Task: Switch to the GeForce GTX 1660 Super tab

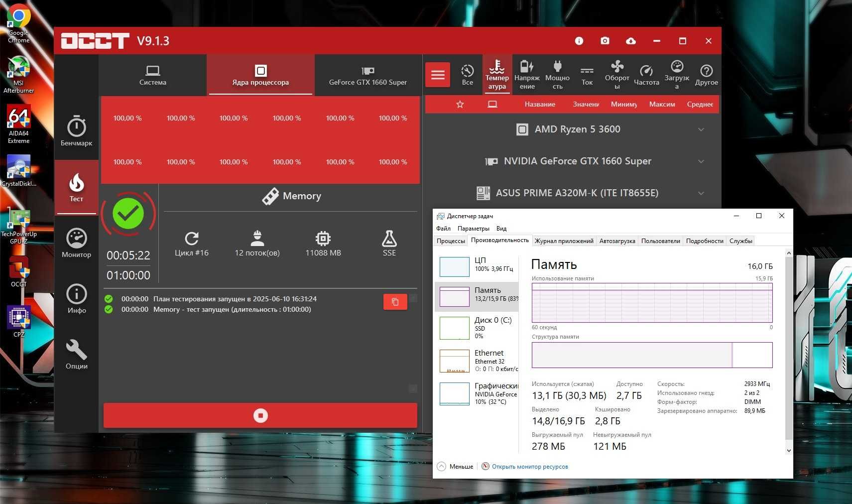Action: 367,75
